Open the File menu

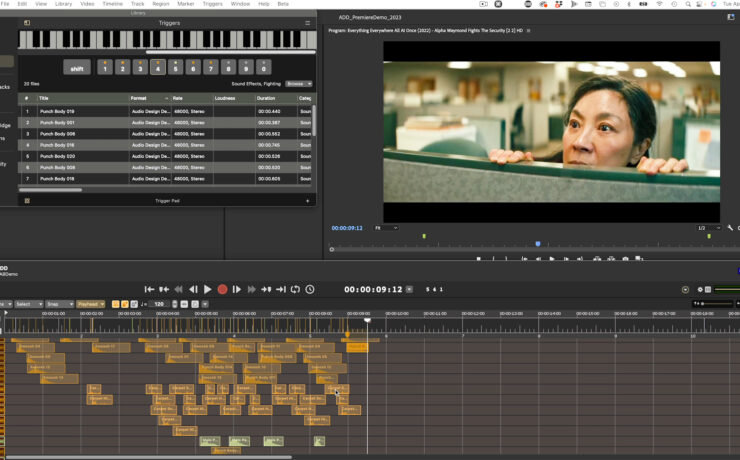(x=5, y=4)
